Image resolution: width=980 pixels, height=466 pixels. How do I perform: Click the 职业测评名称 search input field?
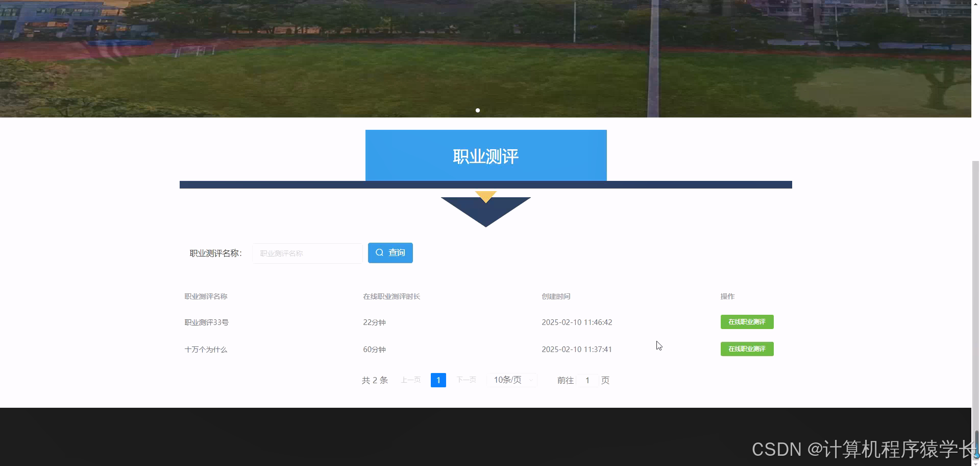[307, 253]
